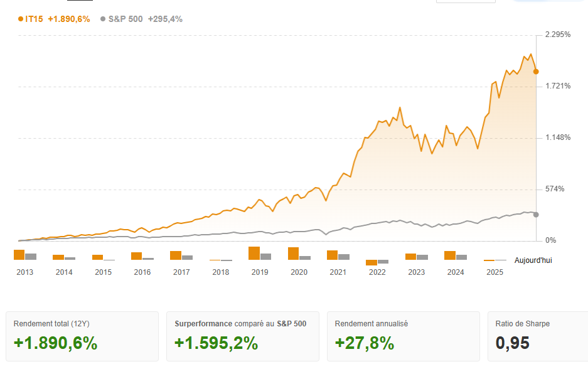Click the orange 2019 yearly return bar

pos(254,253)
